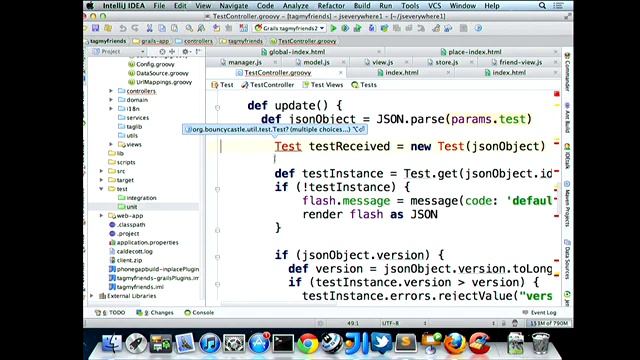The image size is (640, 360).
Task: Expand External Libraries node
Action: (92, 296)
